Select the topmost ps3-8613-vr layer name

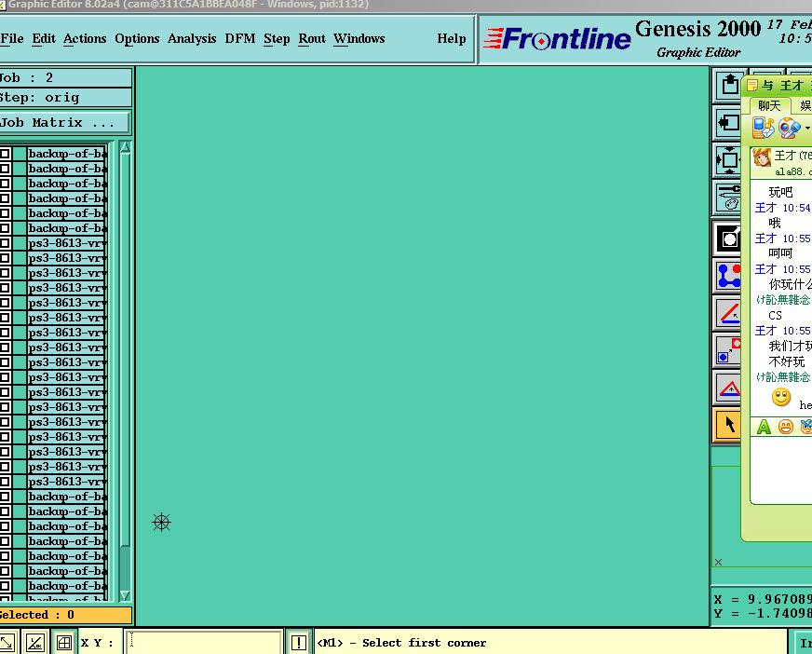[x=67, y=243]
